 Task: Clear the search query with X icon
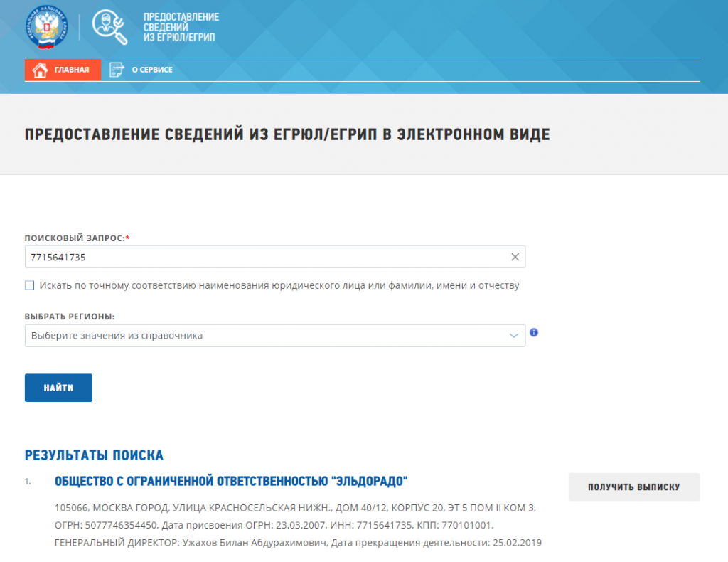click(x=515, y=257)
